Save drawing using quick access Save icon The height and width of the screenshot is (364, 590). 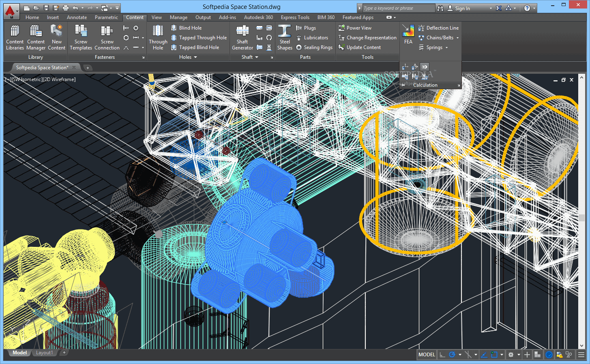tap(46, 8)
